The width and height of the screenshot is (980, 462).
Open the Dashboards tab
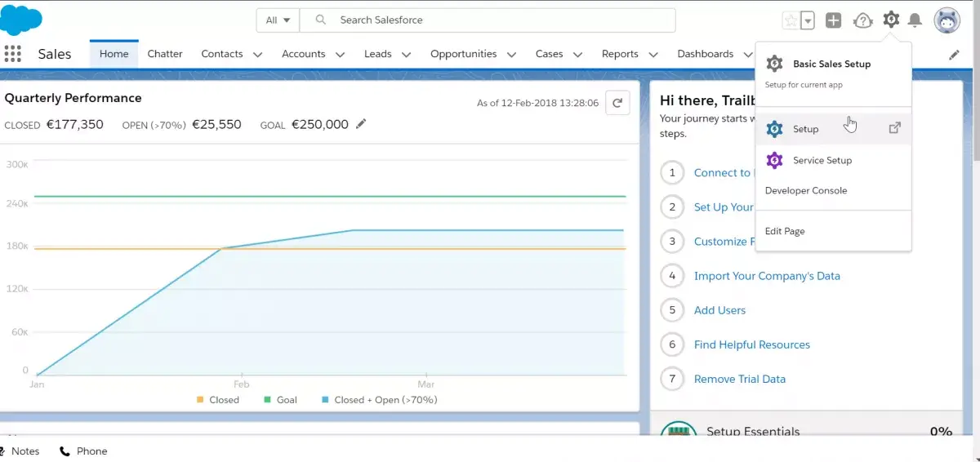click(706, 54)
